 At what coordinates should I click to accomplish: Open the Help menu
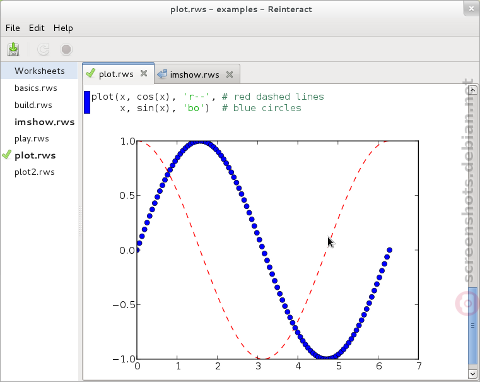[63, 28]
